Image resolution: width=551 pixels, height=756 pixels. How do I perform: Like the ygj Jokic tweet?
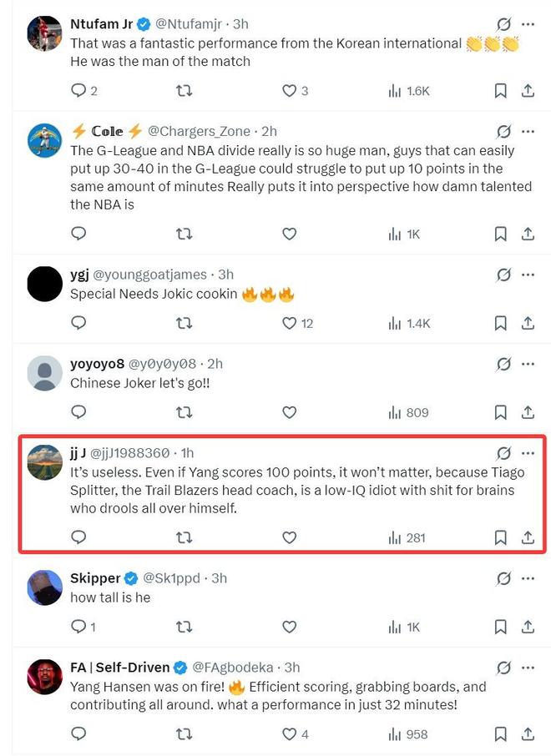[289, 323]
